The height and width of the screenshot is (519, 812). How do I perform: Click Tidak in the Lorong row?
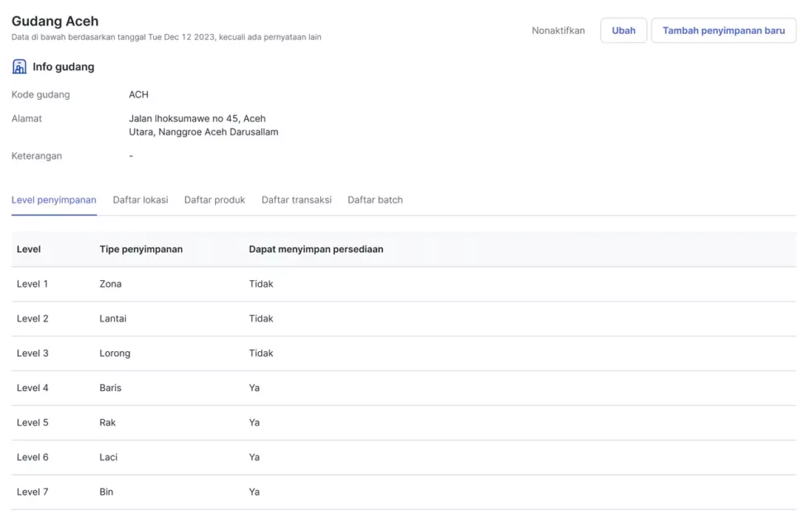point(261,354)
